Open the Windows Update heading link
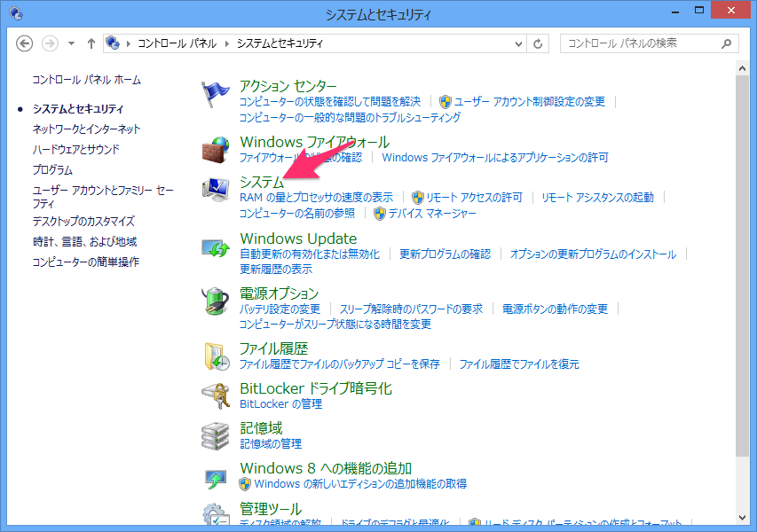757x532 pixels. coord(298,239)
